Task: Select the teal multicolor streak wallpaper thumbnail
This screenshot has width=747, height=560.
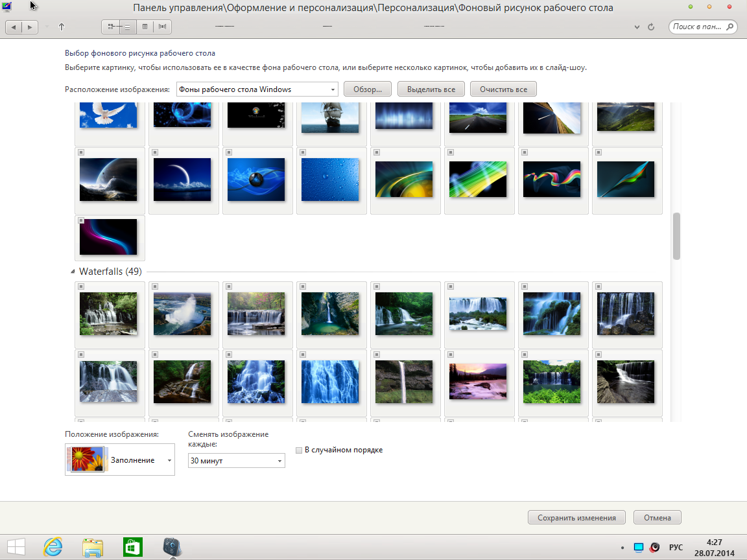Action: (626, 180)
